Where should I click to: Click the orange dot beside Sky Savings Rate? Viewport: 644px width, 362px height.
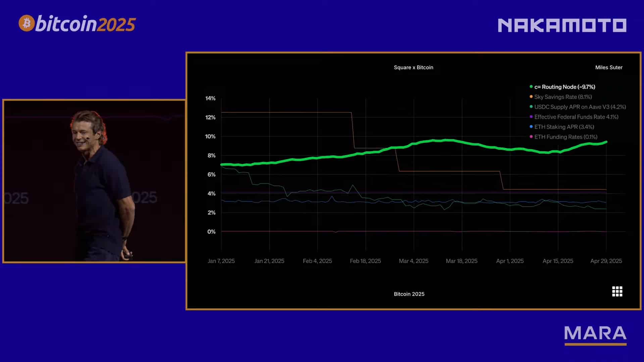tap(531, 97)
